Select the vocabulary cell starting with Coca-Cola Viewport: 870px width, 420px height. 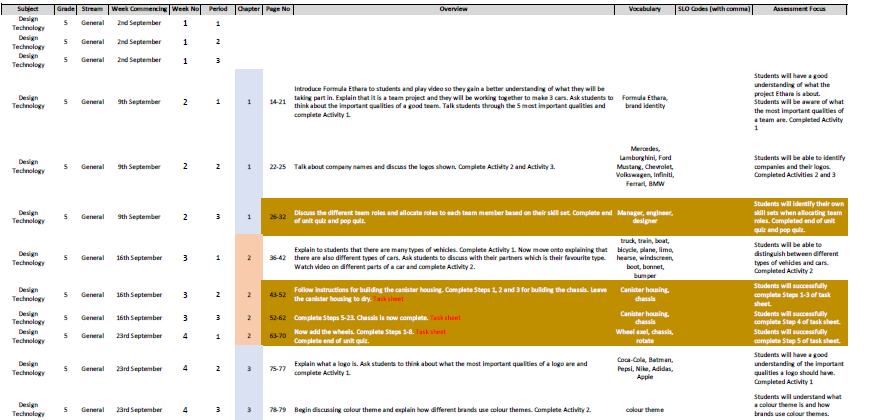pyautogui.click(x=644, y=368)
